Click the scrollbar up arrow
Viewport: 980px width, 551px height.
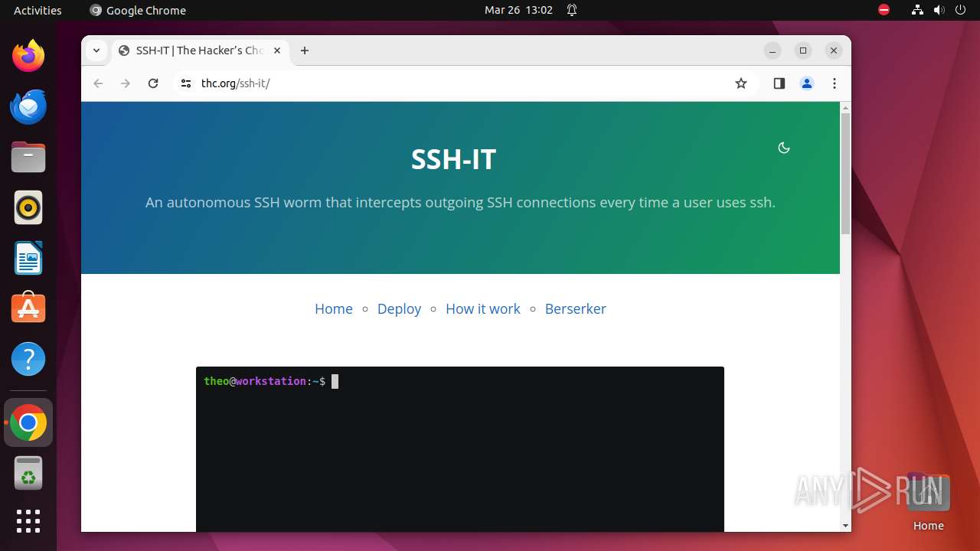(x=845, y=107)
